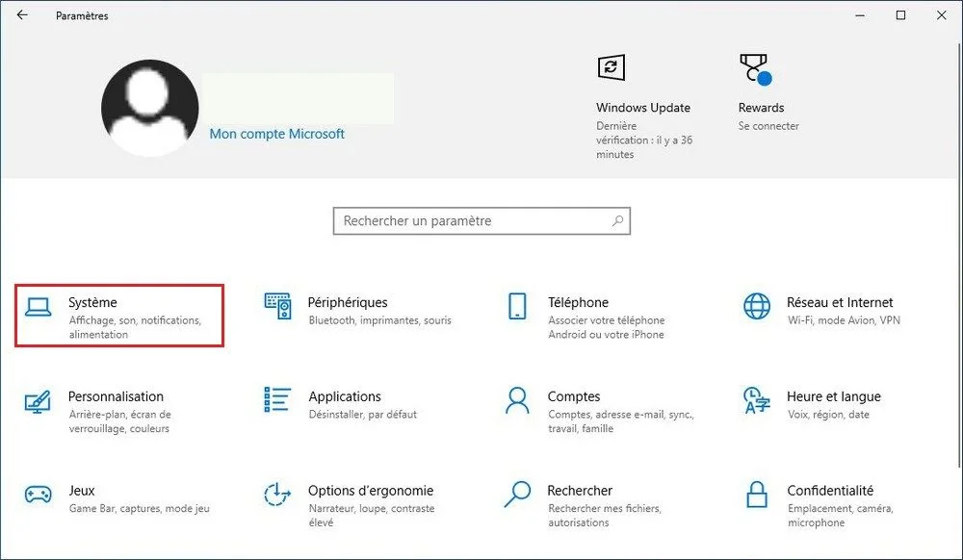963x560 pixels.
Task: Click the magnifier icon in search bar
Action: tap(616, 220)
